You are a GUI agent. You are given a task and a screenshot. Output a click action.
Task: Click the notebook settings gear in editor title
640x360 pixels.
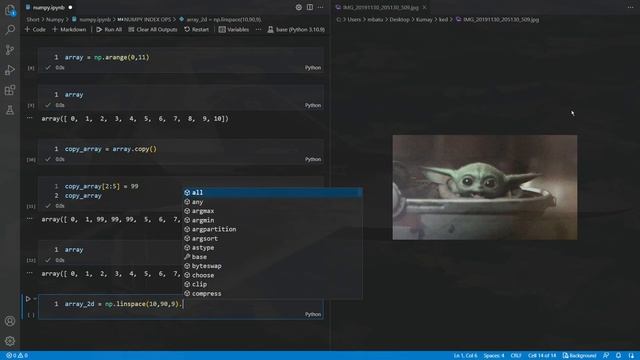point(299,7)
